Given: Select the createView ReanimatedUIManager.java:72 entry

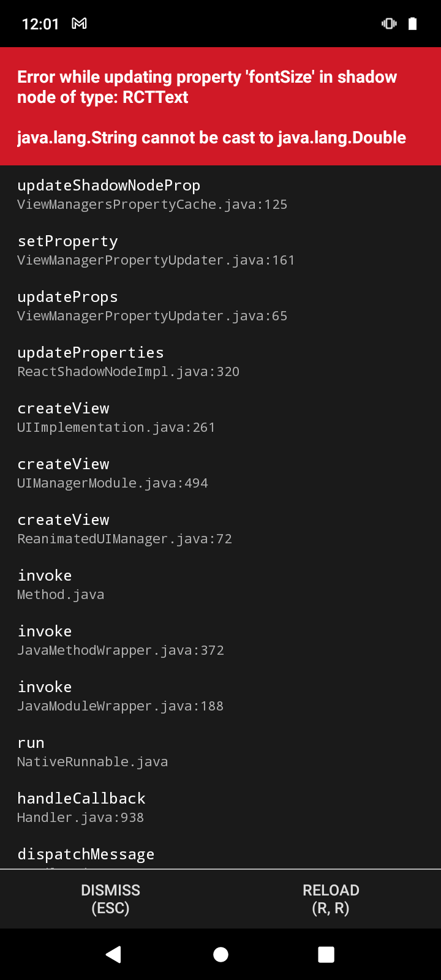Looking at the screenshot, I should pyautogui.click(x=124, y=528).
